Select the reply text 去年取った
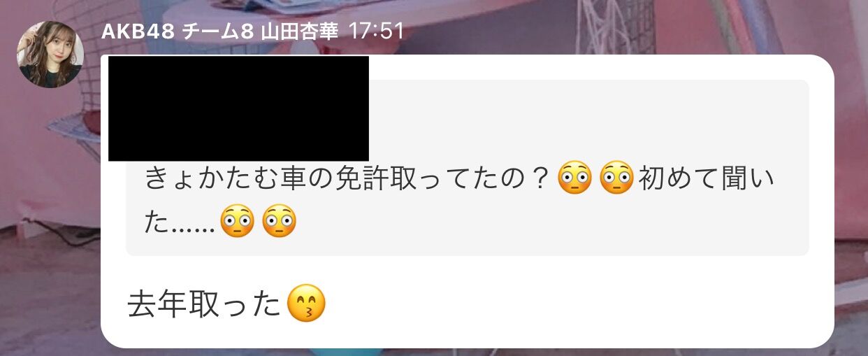Screen dimensions: 868x356 coord(205,305)
